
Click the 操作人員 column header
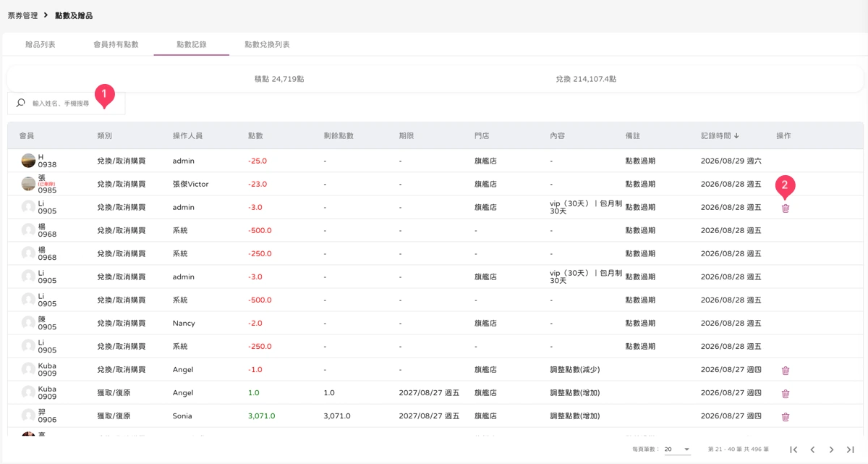coord(187,136)
